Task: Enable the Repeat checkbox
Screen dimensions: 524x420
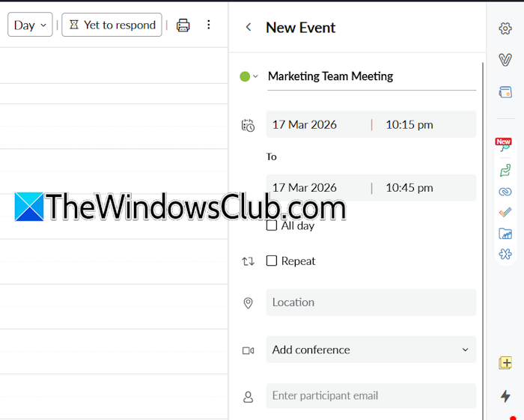Action: (x=272, y=261)
